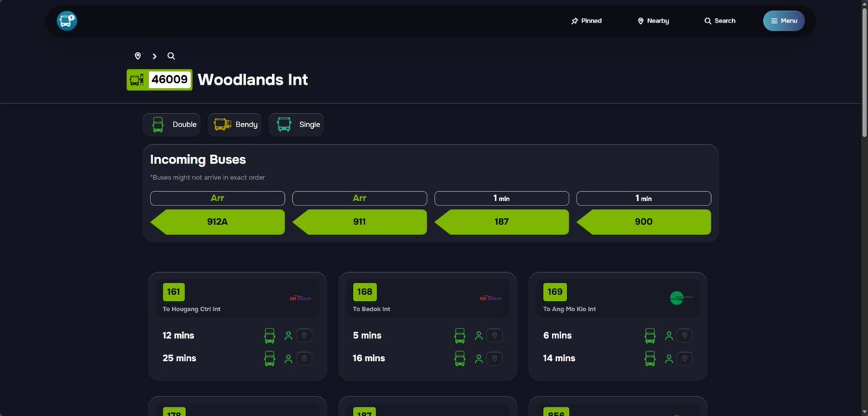The height and width of the screenshot is (416, 868).
Task: Select incoming bus 912A arrow
Action: pyautogui.click(x=217, y=222)
